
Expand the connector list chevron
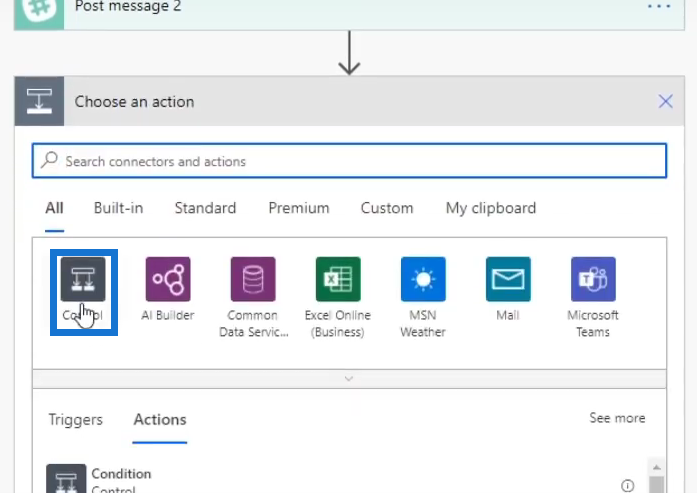pyautogui.click(x=349, y=379)
